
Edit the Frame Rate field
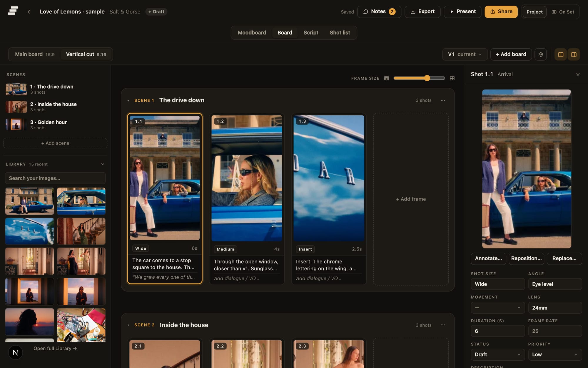point(555,331)
